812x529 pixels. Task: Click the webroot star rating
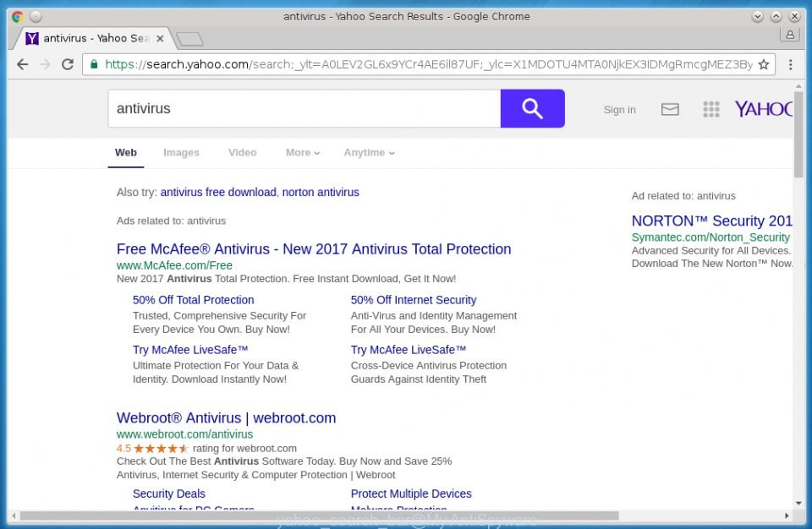[161, 448]
